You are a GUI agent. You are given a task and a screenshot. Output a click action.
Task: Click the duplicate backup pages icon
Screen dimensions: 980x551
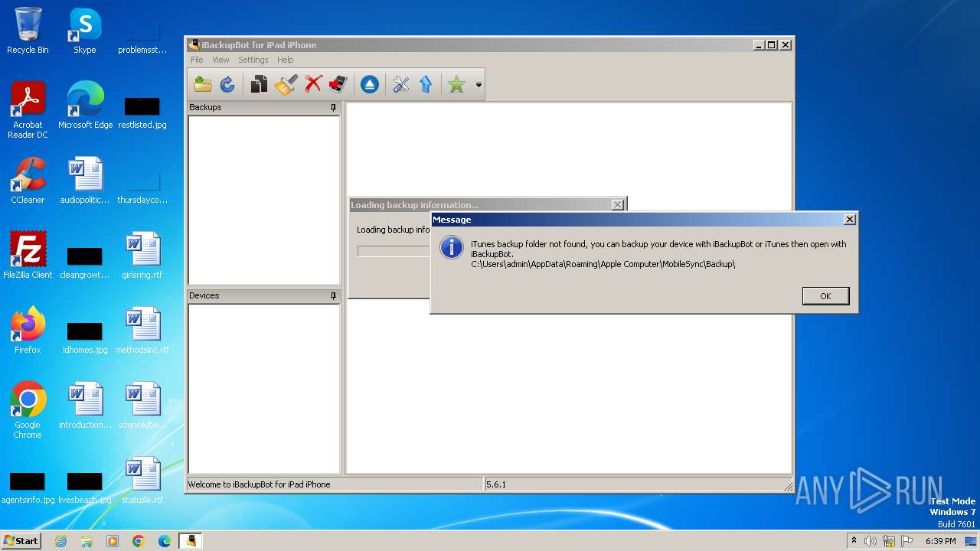(x=259, y=84)
